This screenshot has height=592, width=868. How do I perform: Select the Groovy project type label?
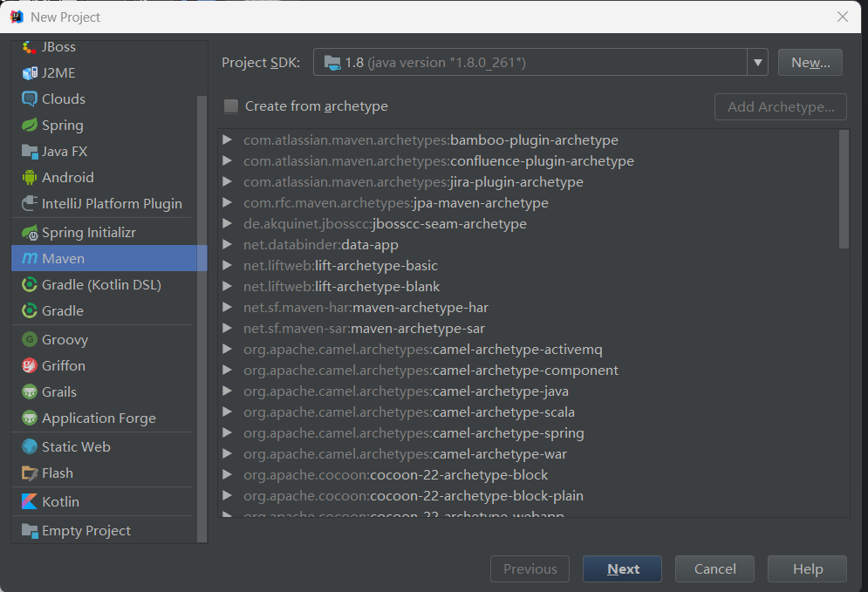coord(65,340)
